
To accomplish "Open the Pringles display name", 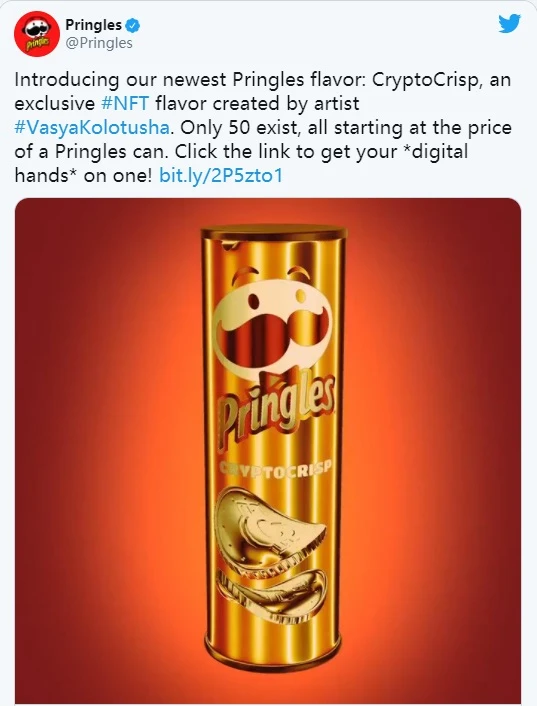I will (94, 25).
